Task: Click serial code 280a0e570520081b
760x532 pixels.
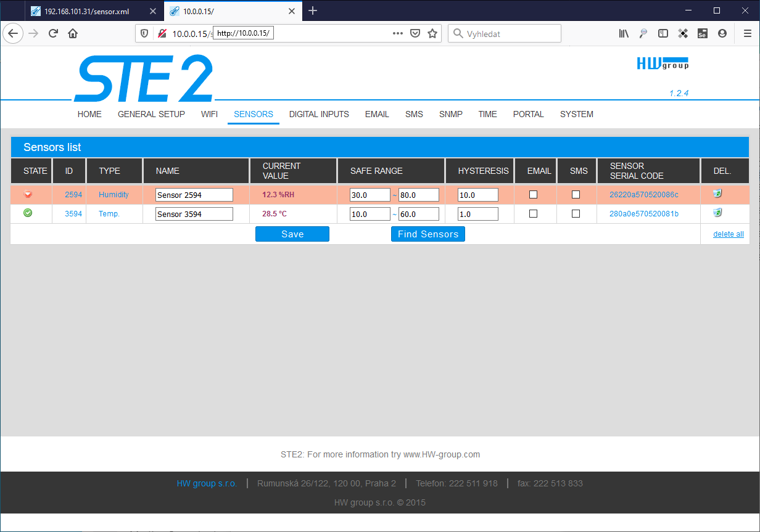Action: click(644, 214)
